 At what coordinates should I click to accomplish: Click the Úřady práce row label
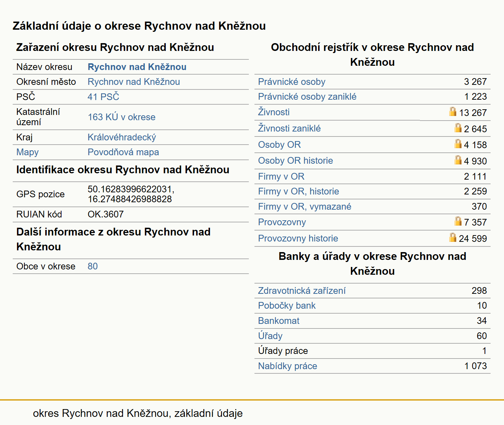click(283, 351)
